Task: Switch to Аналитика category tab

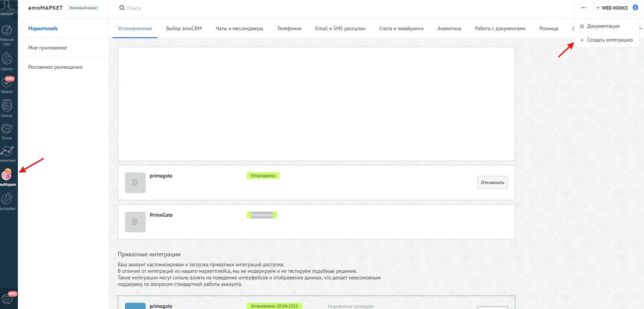Action: click(x=449, y=29)
